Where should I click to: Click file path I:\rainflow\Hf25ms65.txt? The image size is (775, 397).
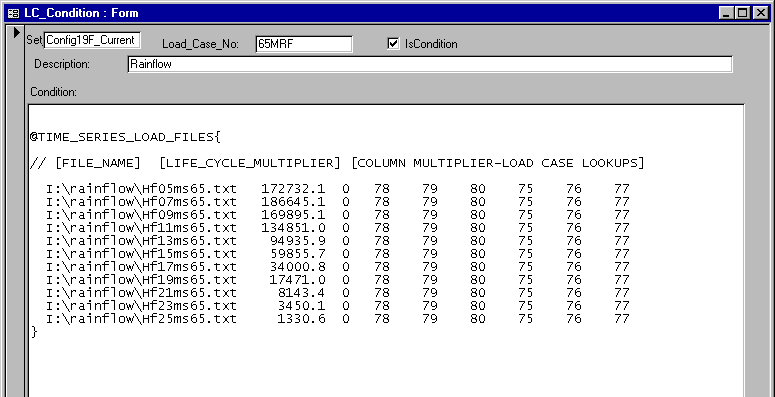coord(141,319)
